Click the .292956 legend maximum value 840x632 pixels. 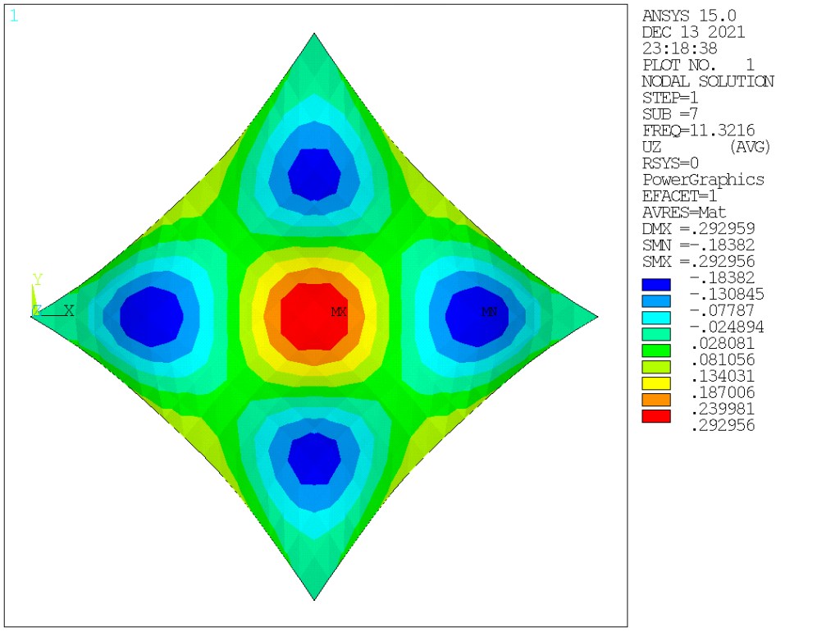[723, 425]
